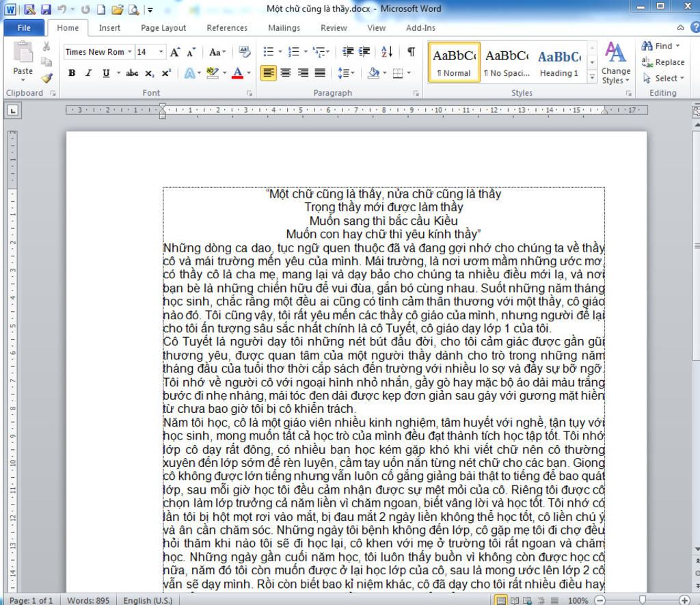Toggle Subscript formatting
The width and height of the screenshot is (700, 605).
pos(150,73)
